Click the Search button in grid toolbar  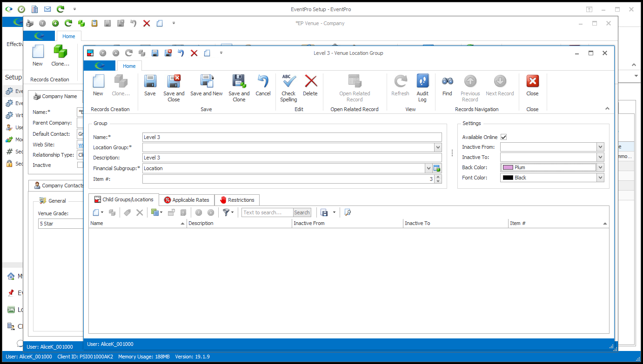click(302, 212)
